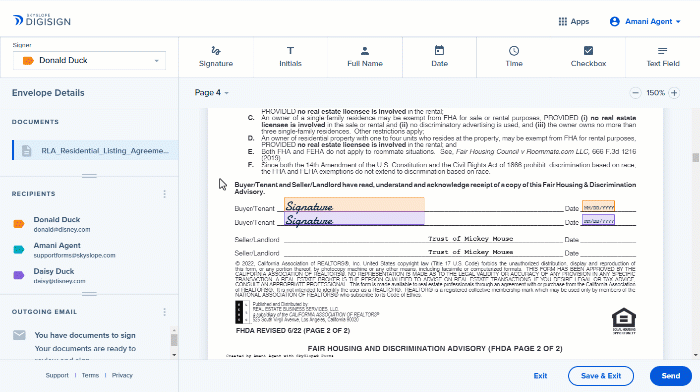Add an Initials field from toolbar
This screenshot has height=392, width=700.
[x=290, y=57]
